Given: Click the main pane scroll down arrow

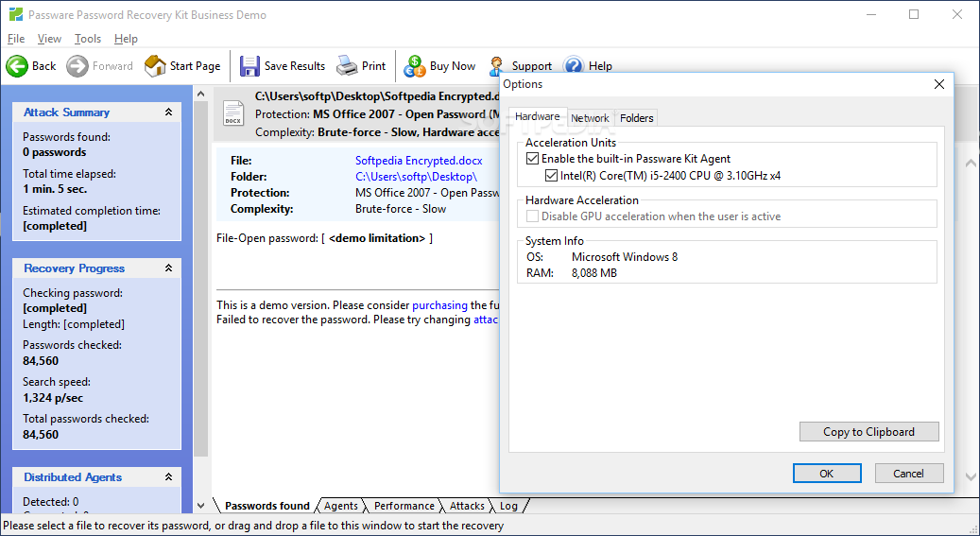Looking at the screenshot, I should 971,476.
